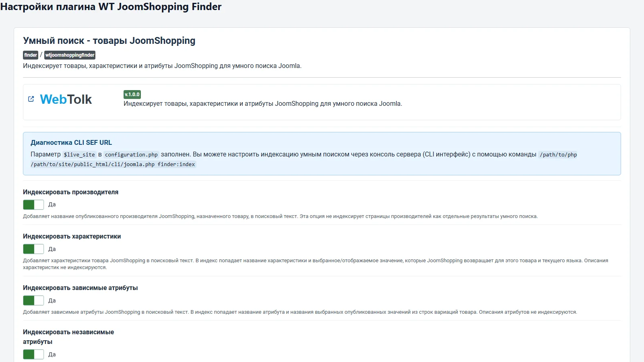Click the "Индексировать производителя" label
This screenshot has height=362, width=644.
click(x=70, y=192)
